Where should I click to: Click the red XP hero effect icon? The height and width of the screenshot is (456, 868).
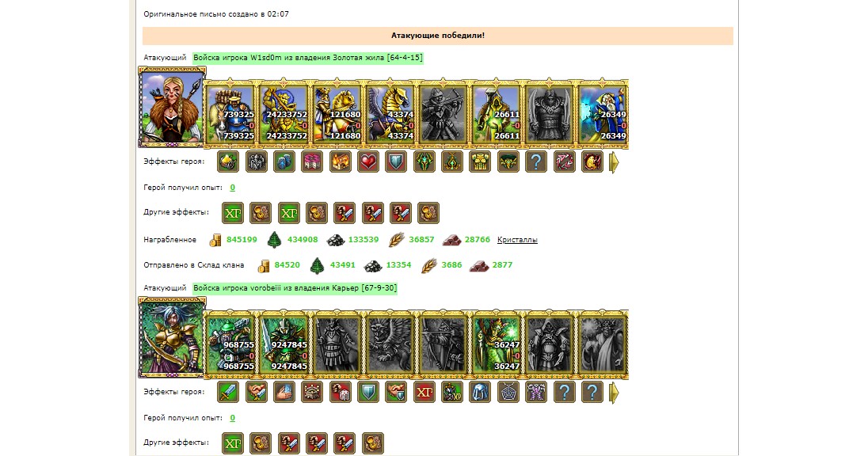tap(424, 393)
